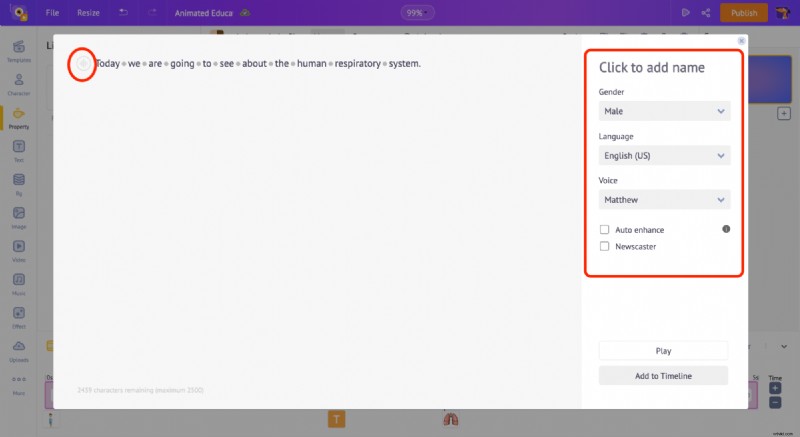Click the word 'system.' in the script

(405, 63)
